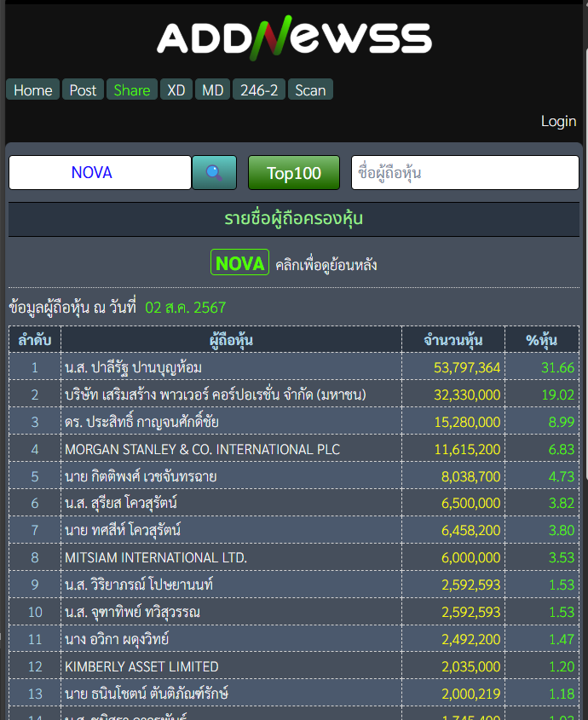Click the ลำดับ column header
588x720 pixels.
coord(35,340)
